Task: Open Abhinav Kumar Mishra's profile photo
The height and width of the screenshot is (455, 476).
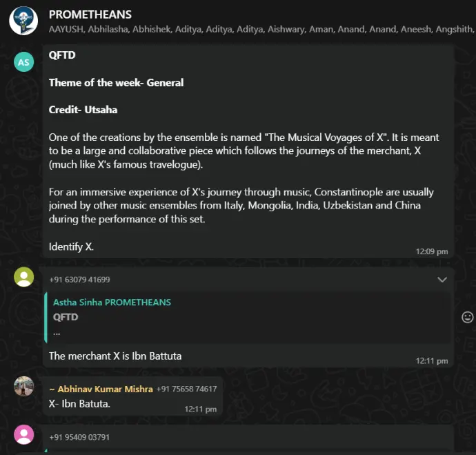Action: click(x=24, y=386)
